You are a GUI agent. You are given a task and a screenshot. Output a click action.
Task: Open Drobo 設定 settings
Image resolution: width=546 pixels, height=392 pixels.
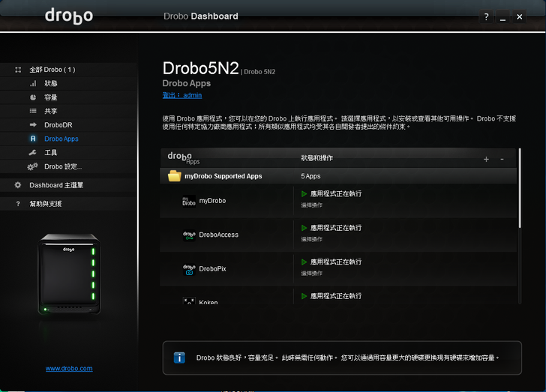click(63, 166)
